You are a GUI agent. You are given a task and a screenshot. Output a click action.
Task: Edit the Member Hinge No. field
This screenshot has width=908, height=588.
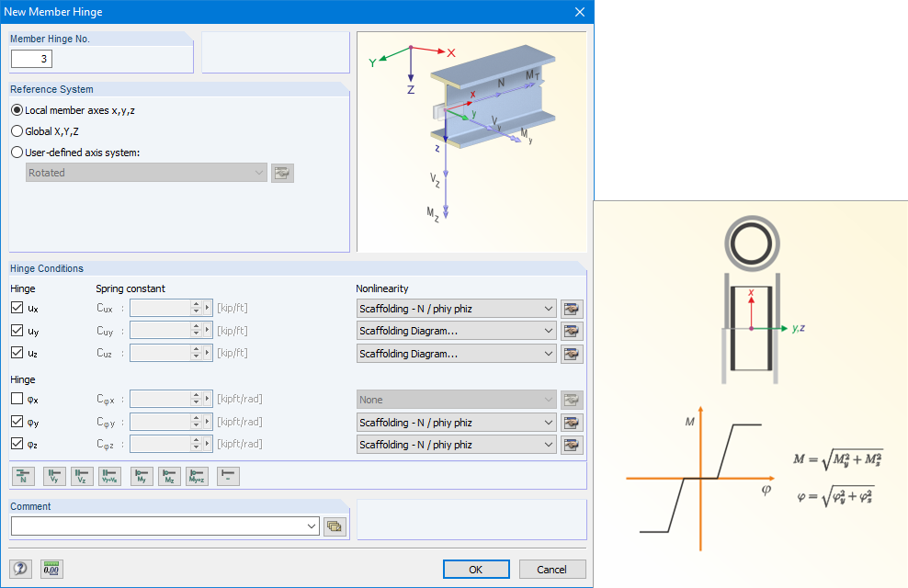[x=30, y=58]
